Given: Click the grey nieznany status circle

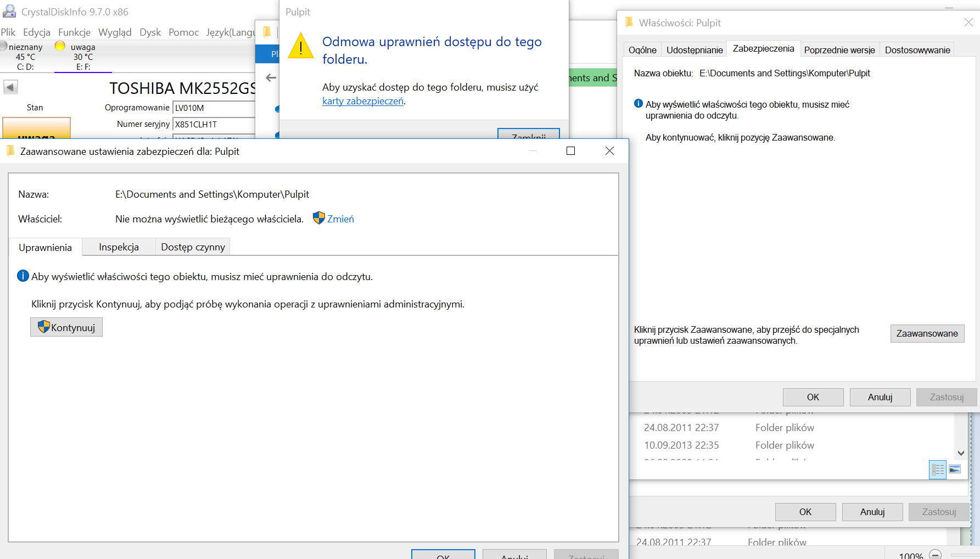Looking at the screenshot, I should 3,46.
